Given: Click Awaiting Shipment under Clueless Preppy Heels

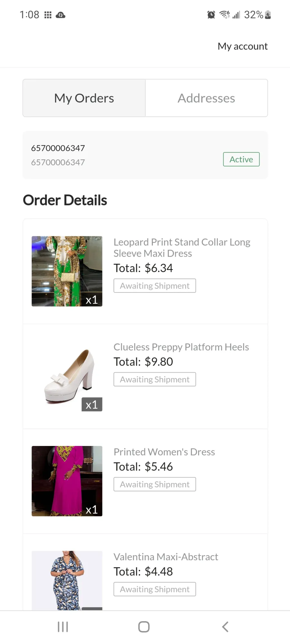Looking at the screenshot, I should tap(155, 379).
